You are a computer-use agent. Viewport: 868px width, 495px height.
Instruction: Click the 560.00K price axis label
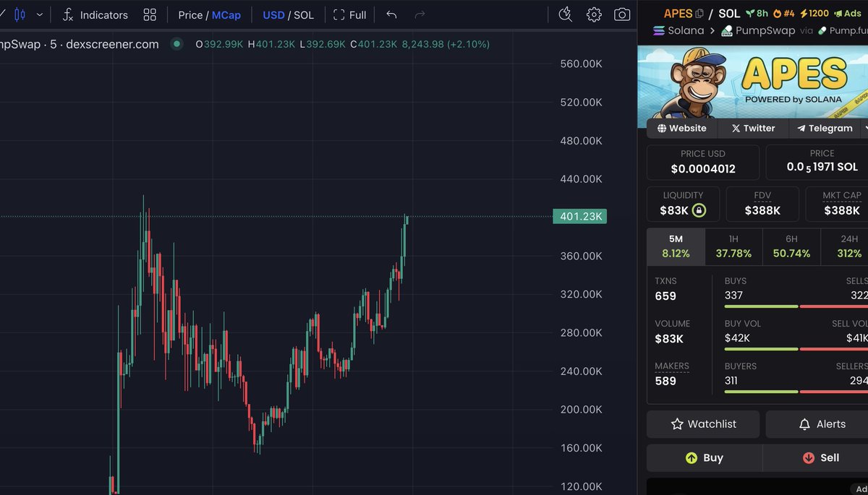(x=581, y=64)
